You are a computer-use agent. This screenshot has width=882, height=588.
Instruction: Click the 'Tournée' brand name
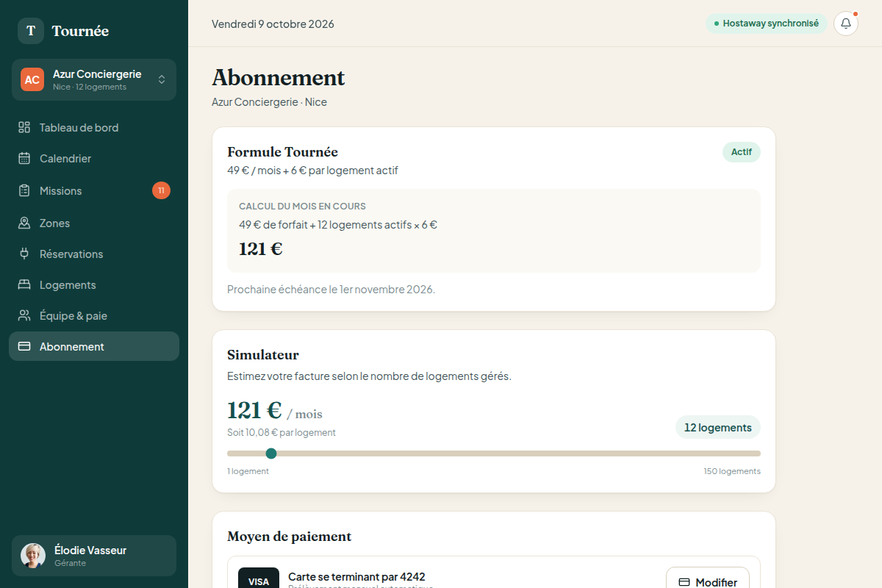[x=80, y=31]
